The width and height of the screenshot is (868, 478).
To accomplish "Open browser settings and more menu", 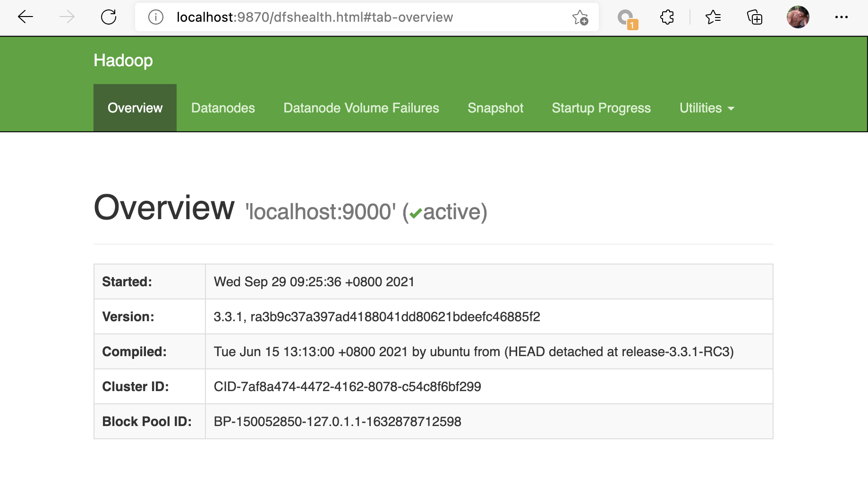I will point(841,17).
